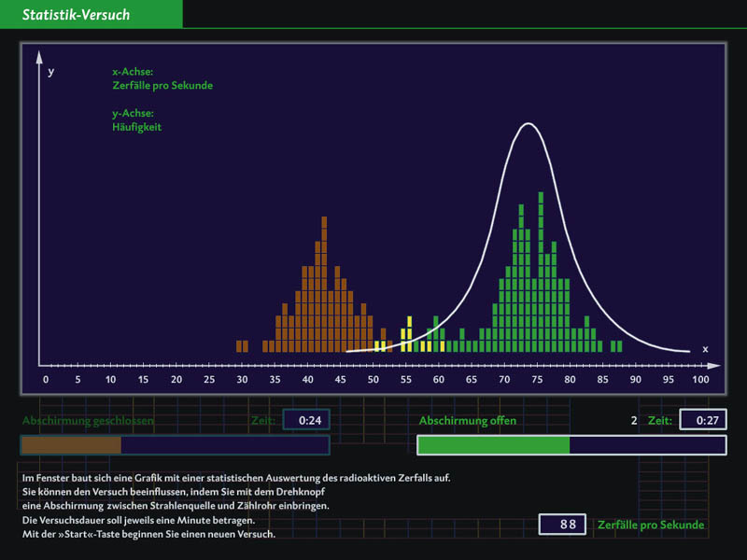Click the line 'Die Versuchsdauer soll jeweils eine Minute betragen.'

click(138, 520)
